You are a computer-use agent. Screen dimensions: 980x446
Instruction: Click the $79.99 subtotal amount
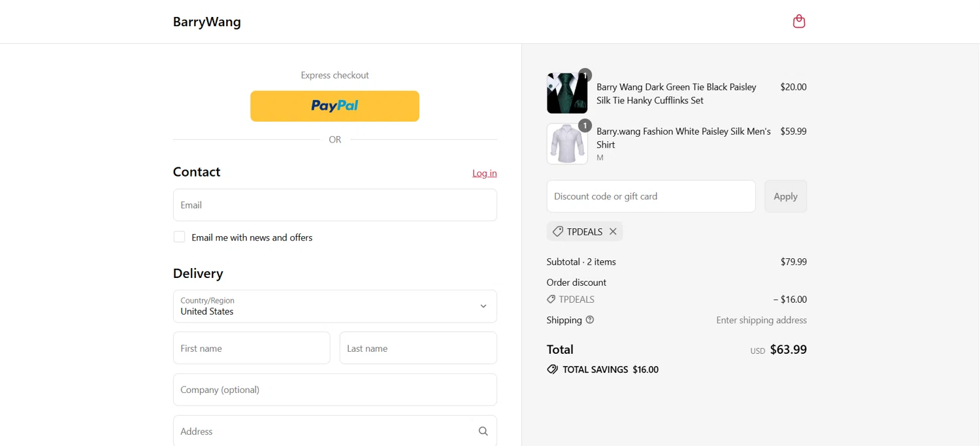(793, 262)
